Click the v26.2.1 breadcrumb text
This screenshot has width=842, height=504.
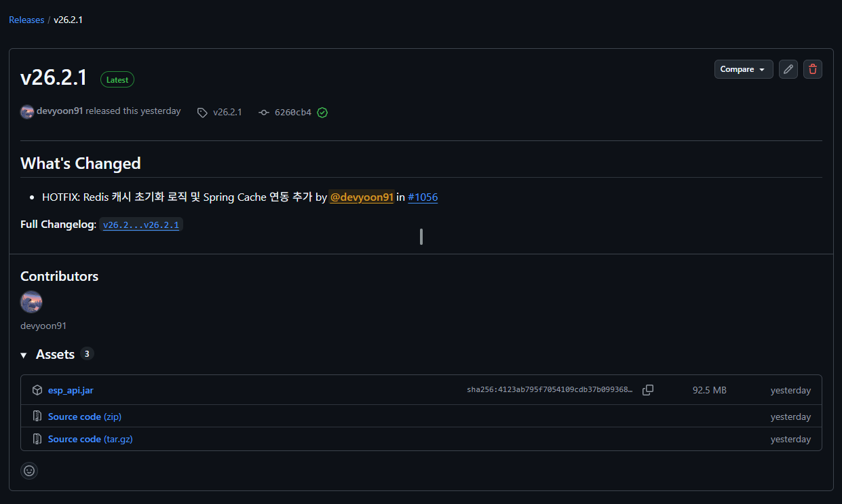pyautogui.click(x=68, y=20)
